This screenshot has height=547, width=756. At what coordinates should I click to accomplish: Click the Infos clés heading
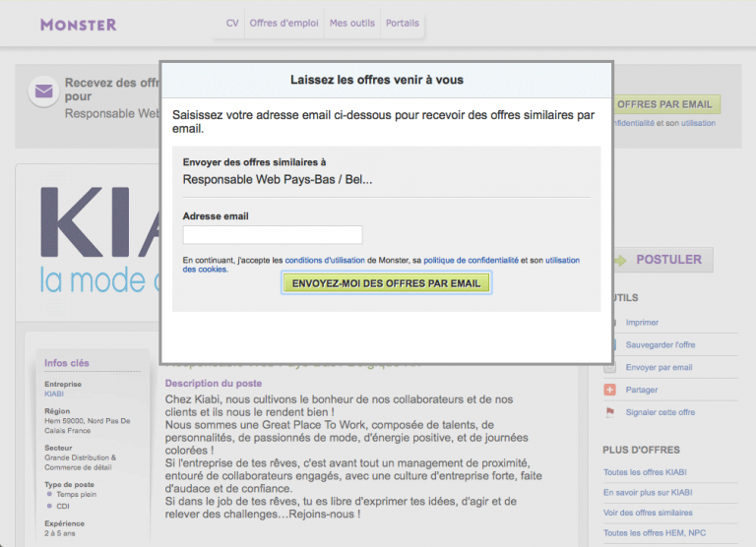point(67,363)
